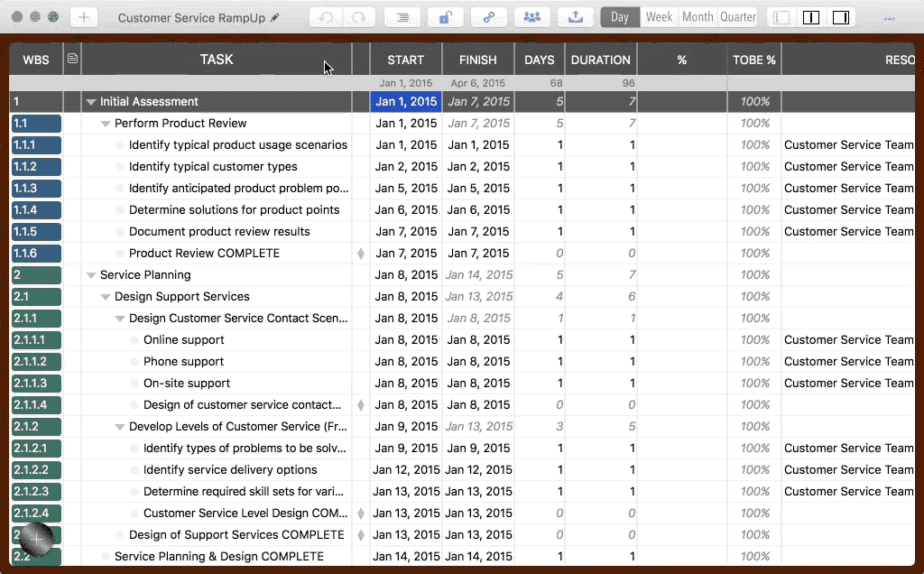Image resolution: width=924 pixels, height=574 pixels.
Task: Switch timescale to Week
Action: tap(659, 17)
